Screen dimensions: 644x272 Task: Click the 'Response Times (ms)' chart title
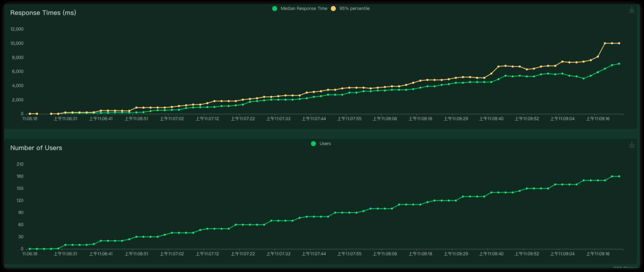click(x=43, y=12)
